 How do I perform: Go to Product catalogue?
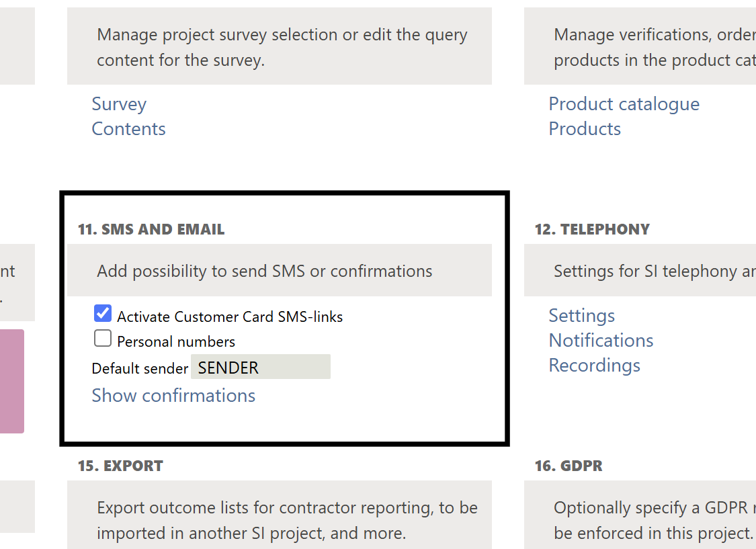click(x=624, y=104)
